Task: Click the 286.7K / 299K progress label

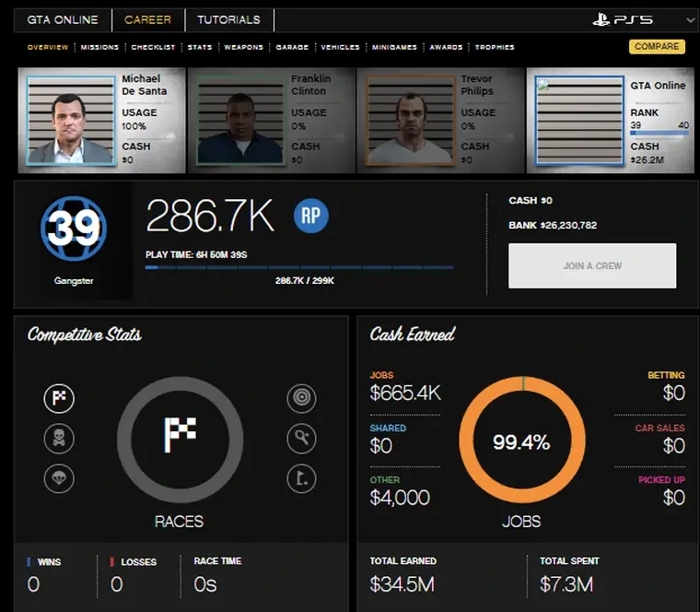Action: pyautogui.click(x=305, y=280)
